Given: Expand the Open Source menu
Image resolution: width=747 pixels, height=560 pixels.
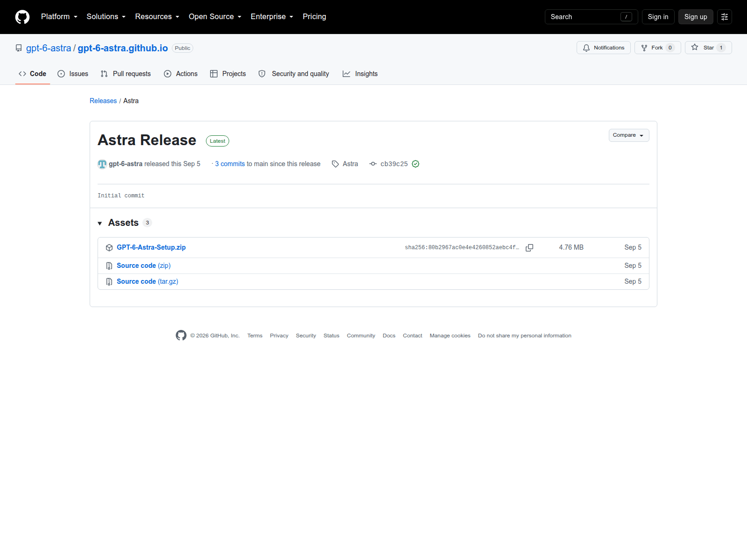Looking at the screenshot, I should coord(215,17).
